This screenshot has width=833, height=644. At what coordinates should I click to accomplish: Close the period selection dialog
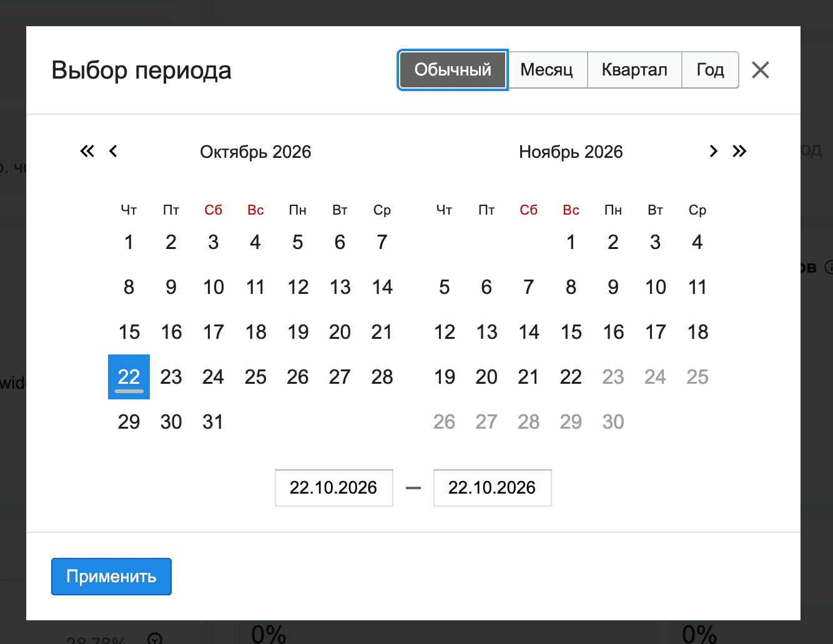(x=761, y=70)
